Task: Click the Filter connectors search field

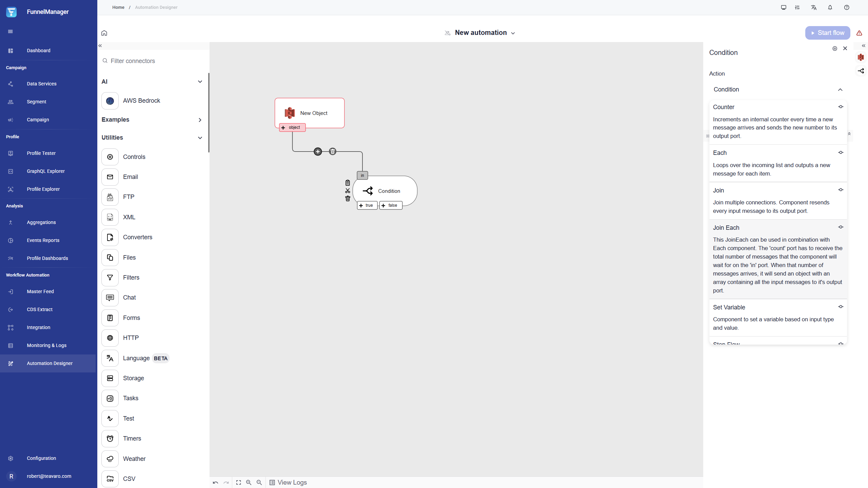Action: click(x=153, y=61)
